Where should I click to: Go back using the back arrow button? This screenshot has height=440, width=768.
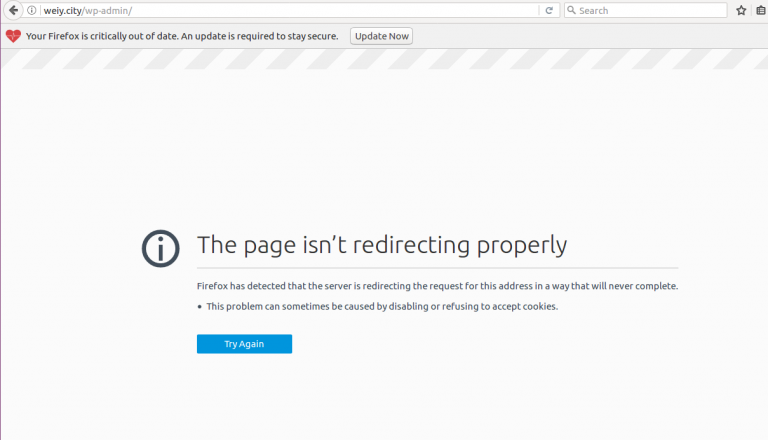(13, 10)
